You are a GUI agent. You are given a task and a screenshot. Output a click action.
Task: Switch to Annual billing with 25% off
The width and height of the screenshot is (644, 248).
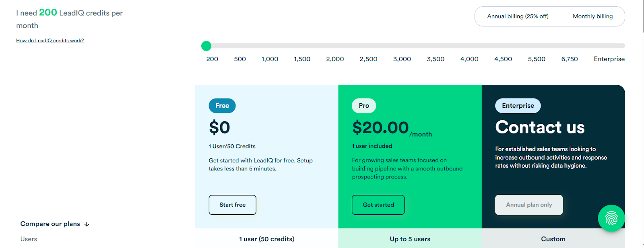[x=518, y=16]
